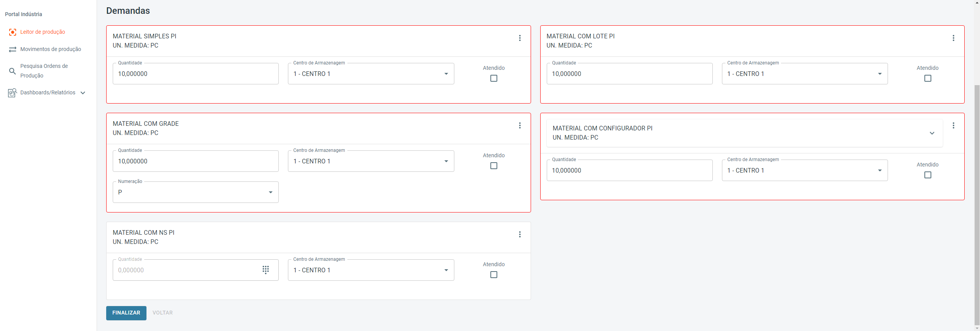Check Atendido for MATERIAL COM LOTE PI
The image size is (980, 331).
pos(928,78)
